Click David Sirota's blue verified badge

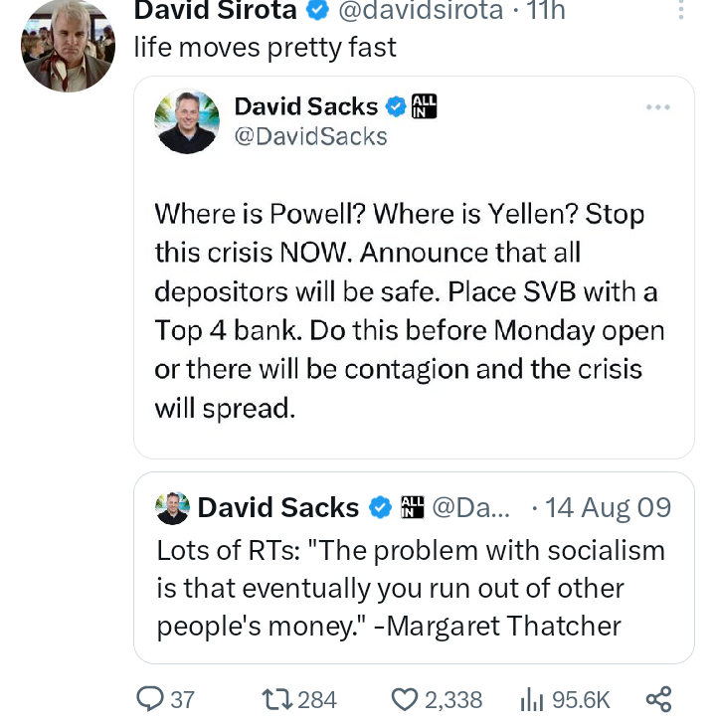pyautogui.click(x=318, y=11)
